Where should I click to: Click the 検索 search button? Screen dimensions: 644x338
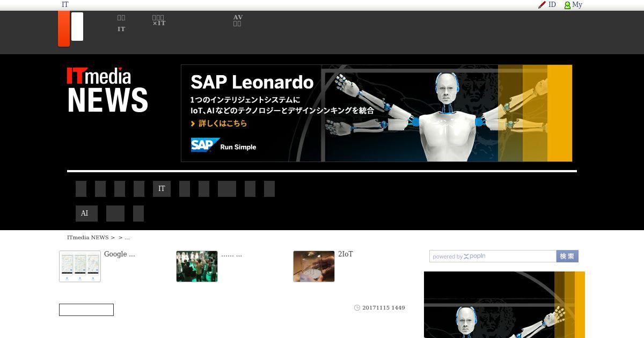[x=567, y=256]
